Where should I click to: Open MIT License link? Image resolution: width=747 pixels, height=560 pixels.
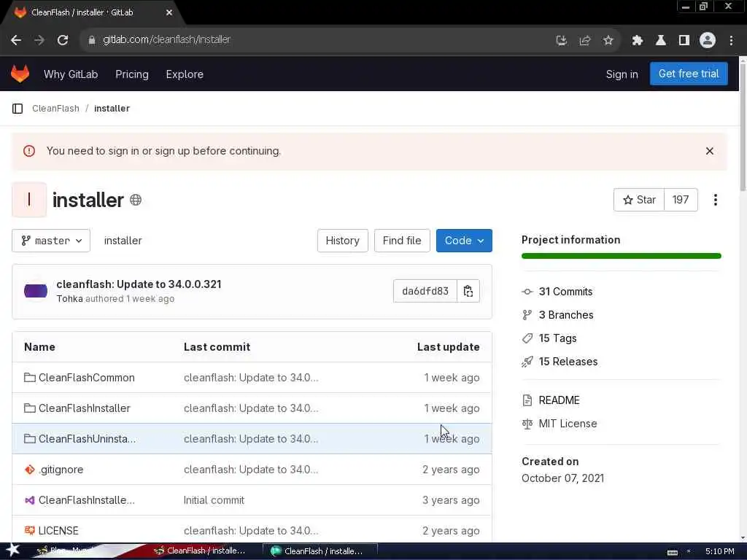[568, 424]
